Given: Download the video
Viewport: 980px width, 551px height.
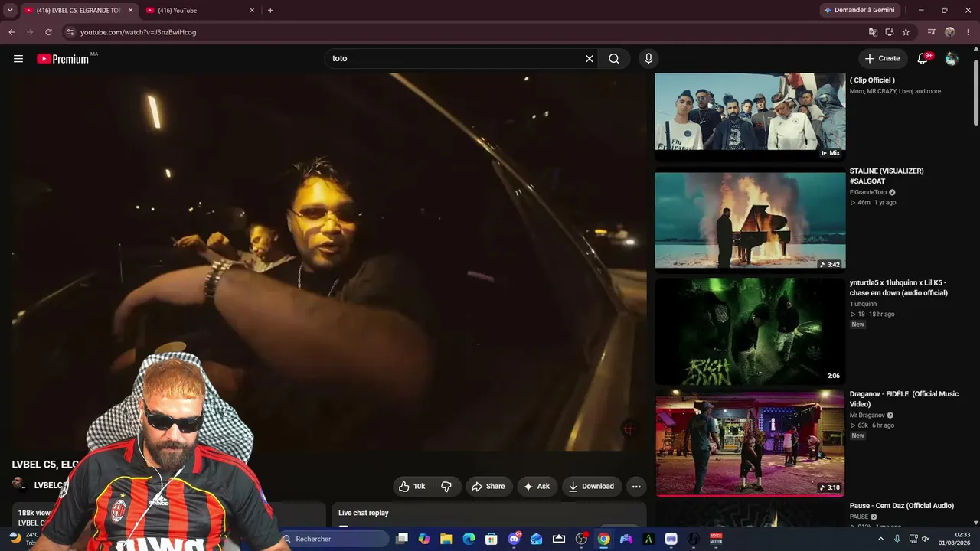Looking at the screenshot, I should (591, 487).
